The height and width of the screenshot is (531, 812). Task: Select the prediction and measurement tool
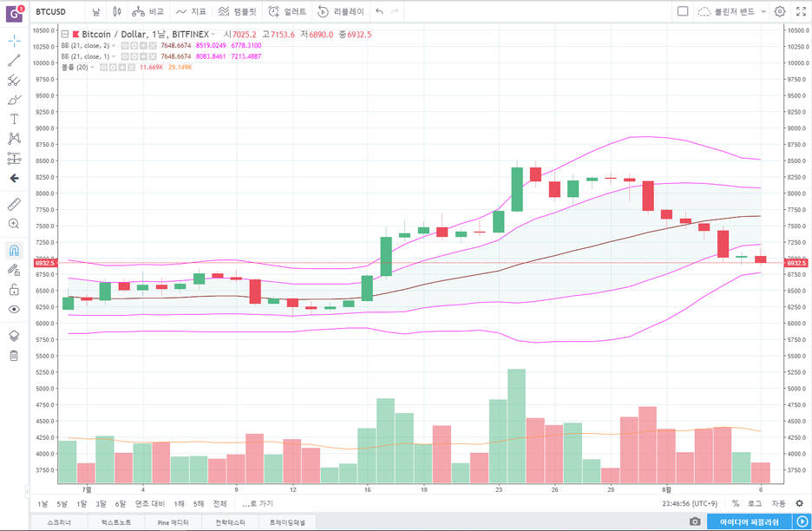(x=14, y=158)
